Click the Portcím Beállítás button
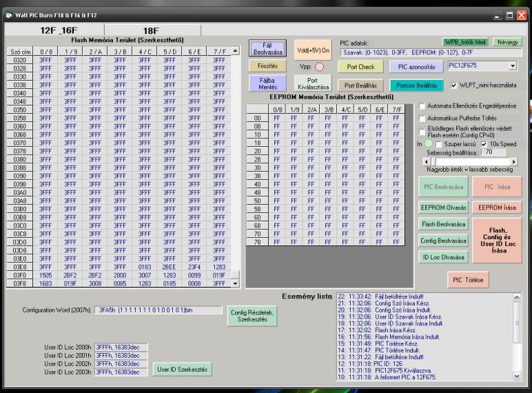 tap(416, 85)
